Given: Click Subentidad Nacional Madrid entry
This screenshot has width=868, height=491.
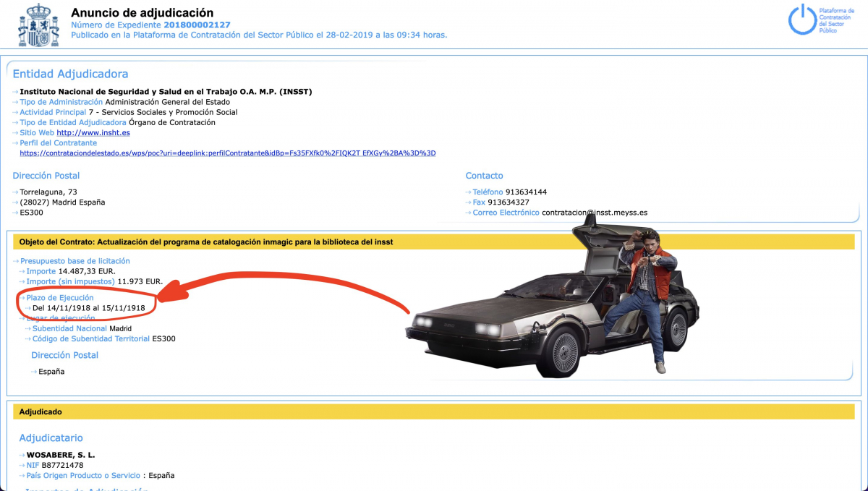Looking at the screenshot, I should [x=82, y=328].
